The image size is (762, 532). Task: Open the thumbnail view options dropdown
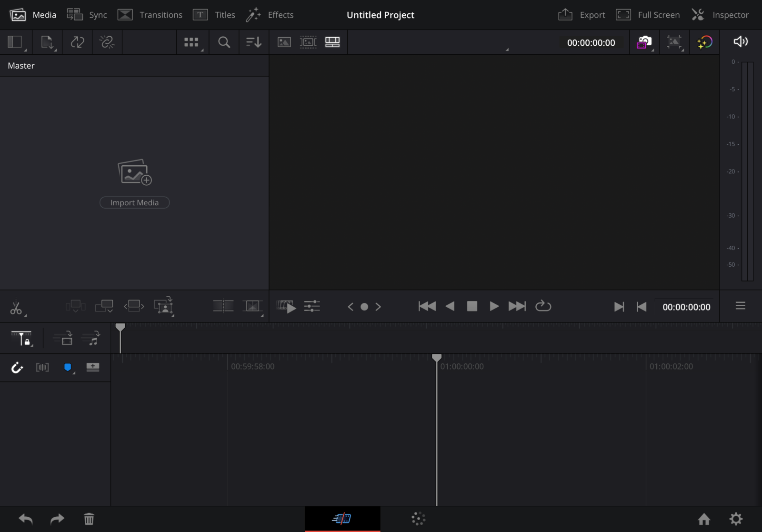[x=192, y=42]
